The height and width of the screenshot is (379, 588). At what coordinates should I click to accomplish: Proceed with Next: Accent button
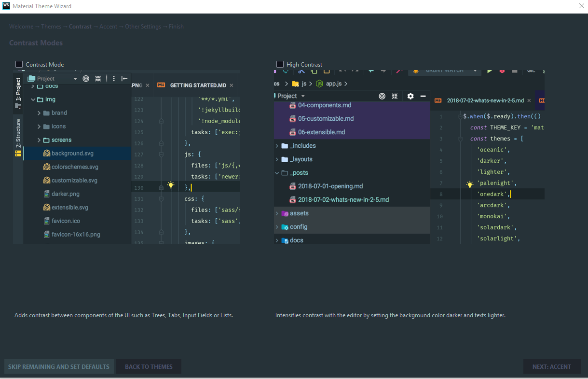point(552,366)
